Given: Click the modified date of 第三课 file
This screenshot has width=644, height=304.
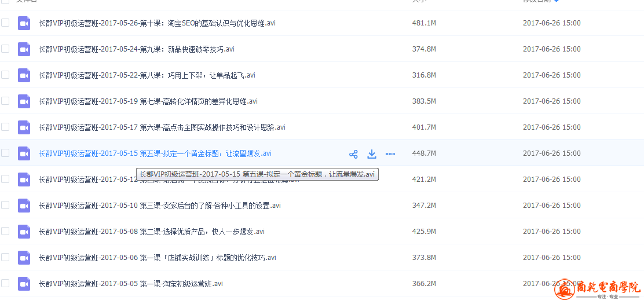Looking at the screenshot, I should coord(551,206).
